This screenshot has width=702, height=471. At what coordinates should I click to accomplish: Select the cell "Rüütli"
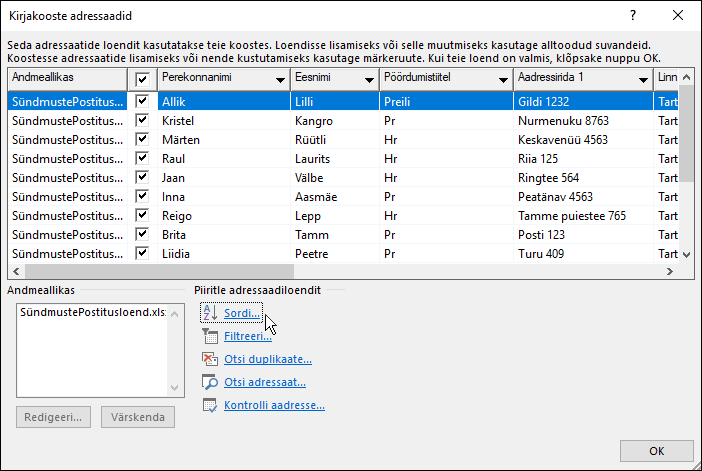tap(335, 140)
